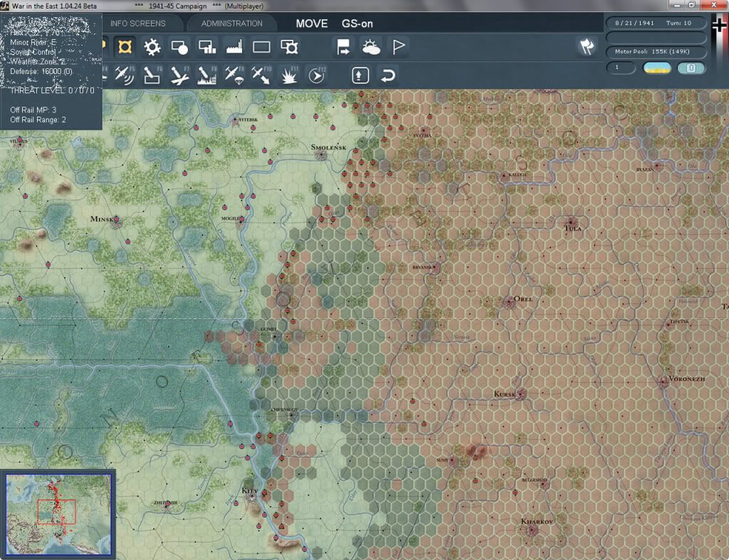Screen dimensions: 729x560
Task: Minimize the War in the East window
Action: pos(676,5)
